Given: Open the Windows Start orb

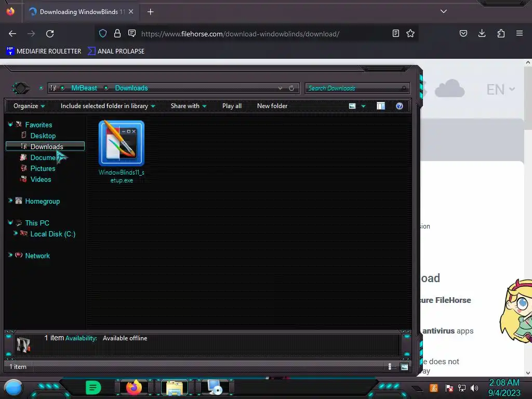Looking at the screenshot, I should [13, 388].
